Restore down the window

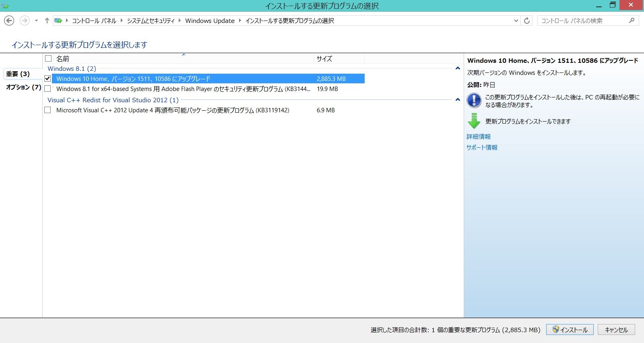tap(613, 5)
